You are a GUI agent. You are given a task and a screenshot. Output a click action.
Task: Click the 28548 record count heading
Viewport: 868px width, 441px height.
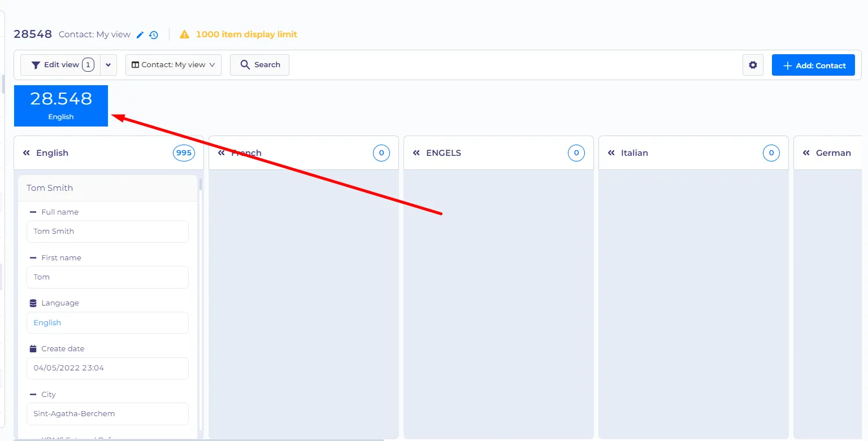point(33,34)
